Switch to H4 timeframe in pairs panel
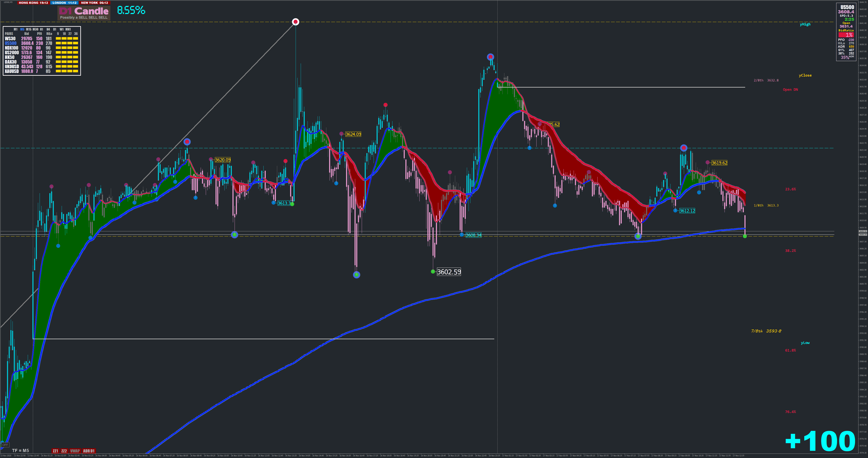868x458 pixels. [48, 29]
